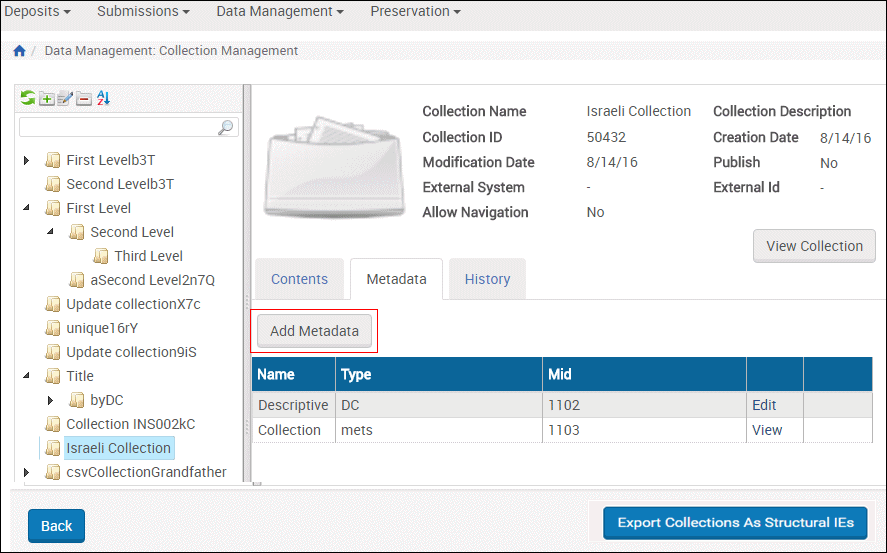Image resolution: width=887 pixels, height=553 pixels.
Task: Click the add collection plus icon
Action: tap(47, 98)
